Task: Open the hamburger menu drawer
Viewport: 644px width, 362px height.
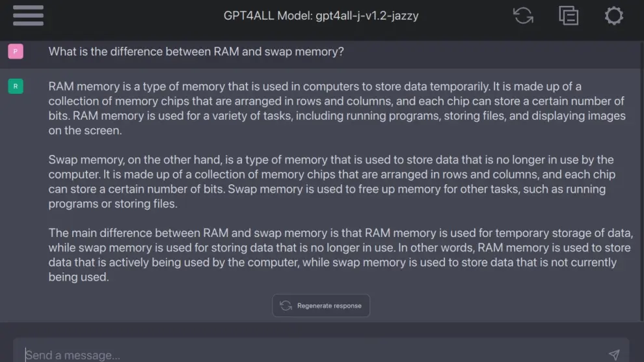Action: [x=28, y=16]
